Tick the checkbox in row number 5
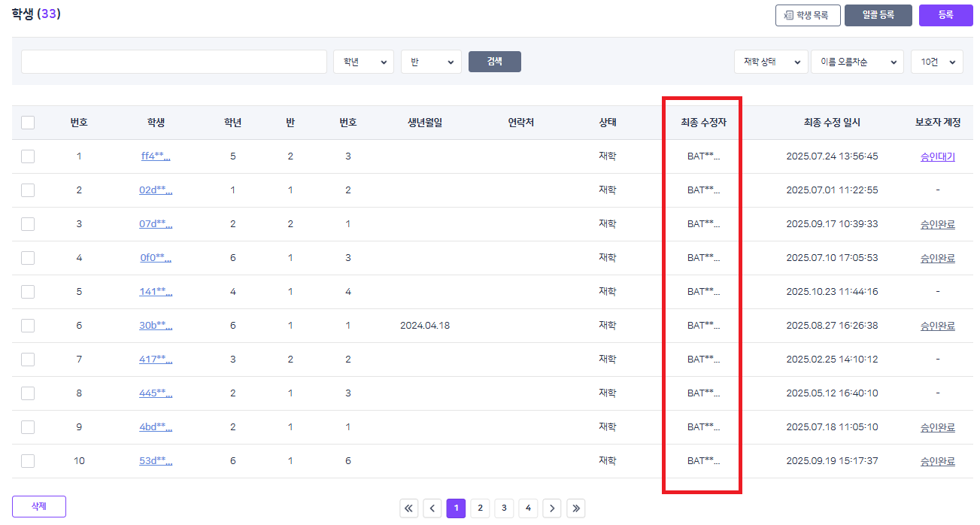The height and width of the screenshot is (525, 980). pos(28,292)
